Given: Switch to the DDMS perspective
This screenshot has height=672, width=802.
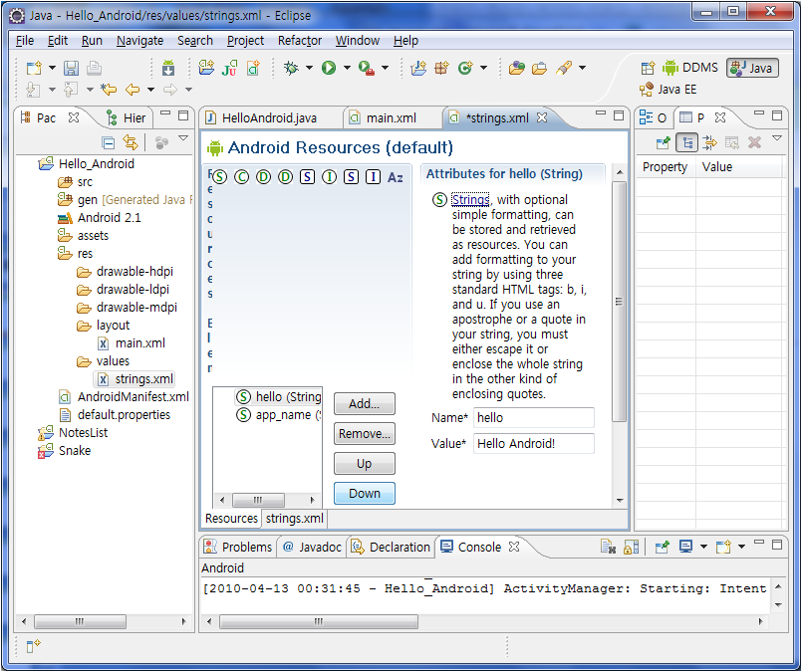Looking at the screenshot, I should (690, 68).
